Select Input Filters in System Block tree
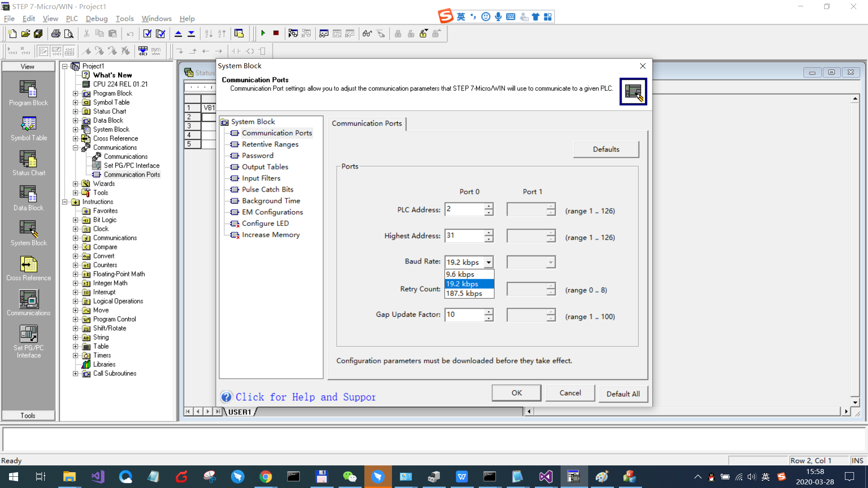 click(x=261, y=178)
